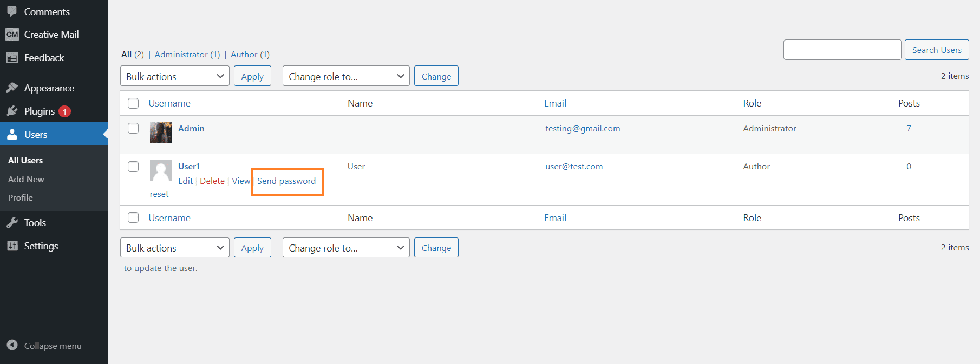
Task: Open the top Change role to dropdown
Action: pos(346,76)
